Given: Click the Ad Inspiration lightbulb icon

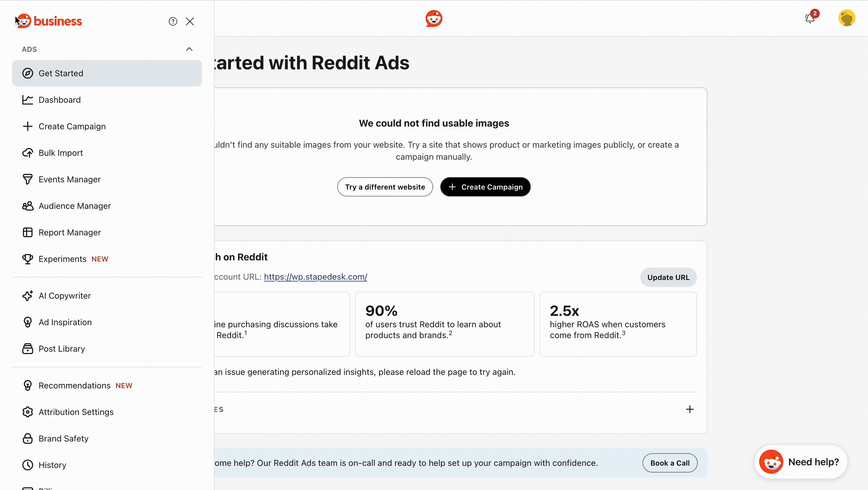Looking at the screenshot, I should [28, 322].
